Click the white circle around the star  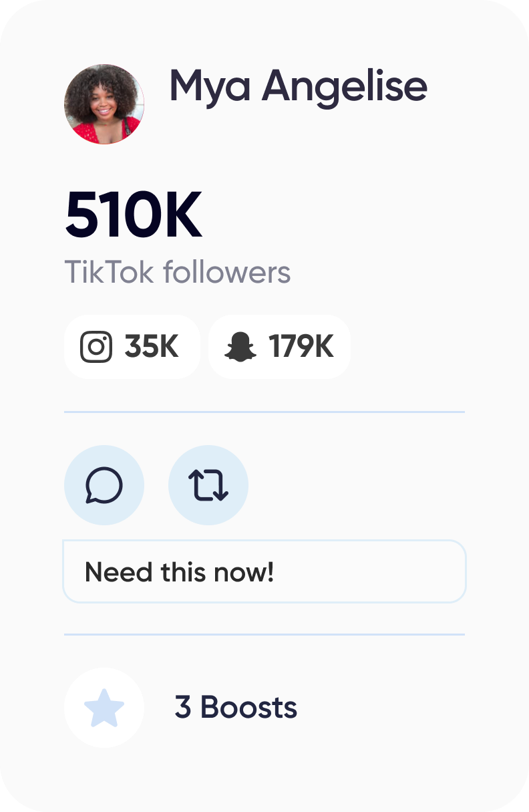(x=104, y=708)
